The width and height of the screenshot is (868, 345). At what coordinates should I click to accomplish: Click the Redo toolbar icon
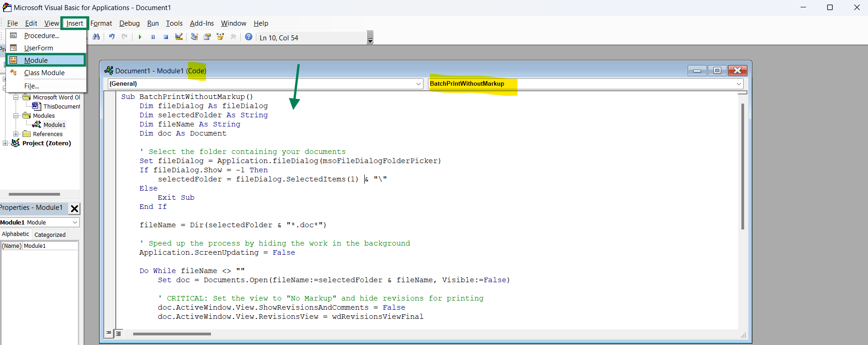[x=124, y=37]
